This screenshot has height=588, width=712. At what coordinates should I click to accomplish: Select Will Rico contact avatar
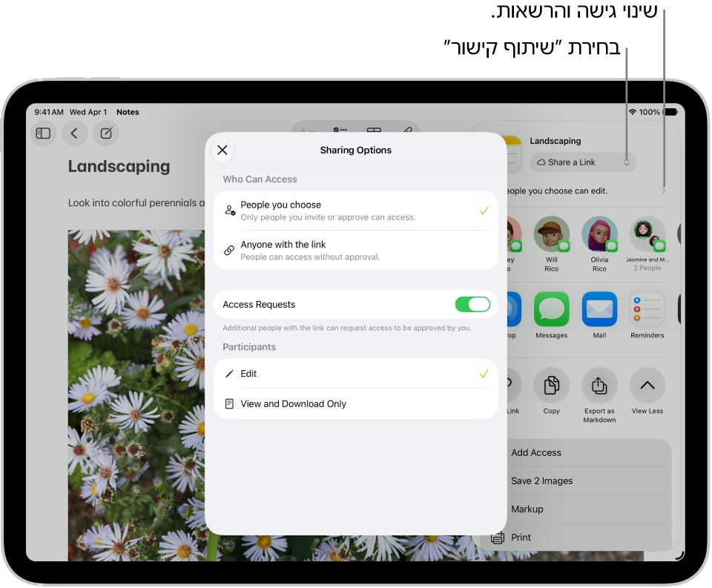point(551,234)
